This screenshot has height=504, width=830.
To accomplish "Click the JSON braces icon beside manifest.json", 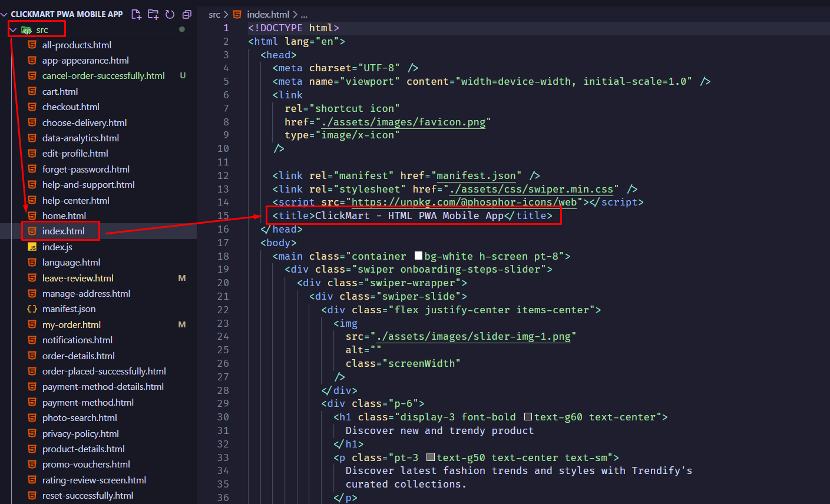I will 33,309.
